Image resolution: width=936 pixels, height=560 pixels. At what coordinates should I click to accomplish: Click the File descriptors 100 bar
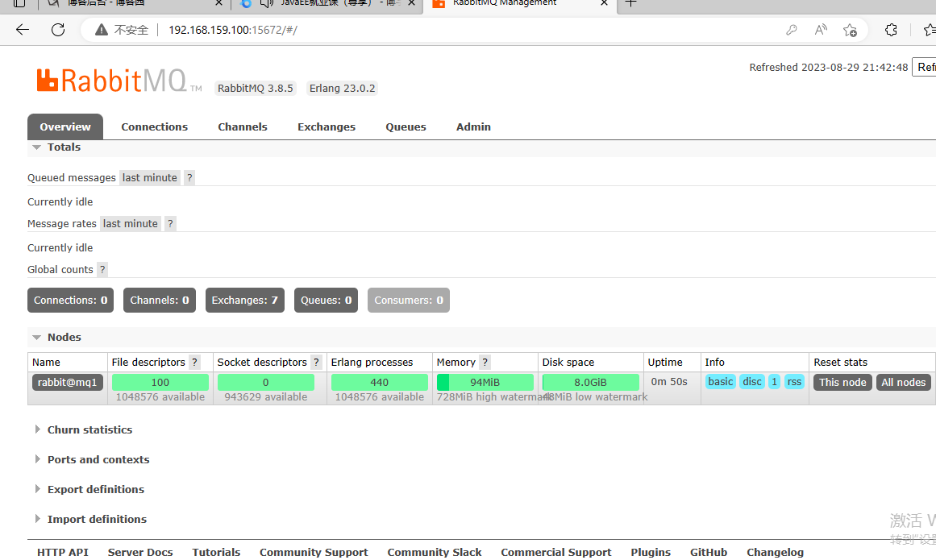click(160, 382)
